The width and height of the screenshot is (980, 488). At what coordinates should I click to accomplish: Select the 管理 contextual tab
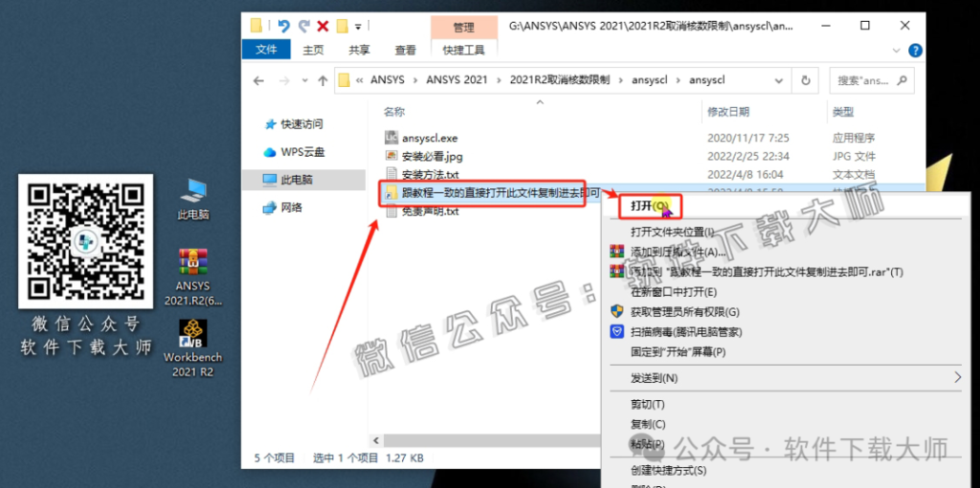tap(464, 28)
